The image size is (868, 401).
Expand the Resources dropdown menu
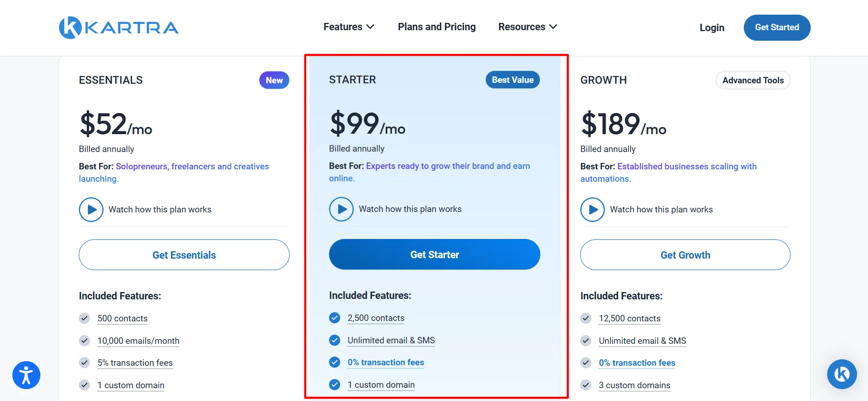pos(527,27)
